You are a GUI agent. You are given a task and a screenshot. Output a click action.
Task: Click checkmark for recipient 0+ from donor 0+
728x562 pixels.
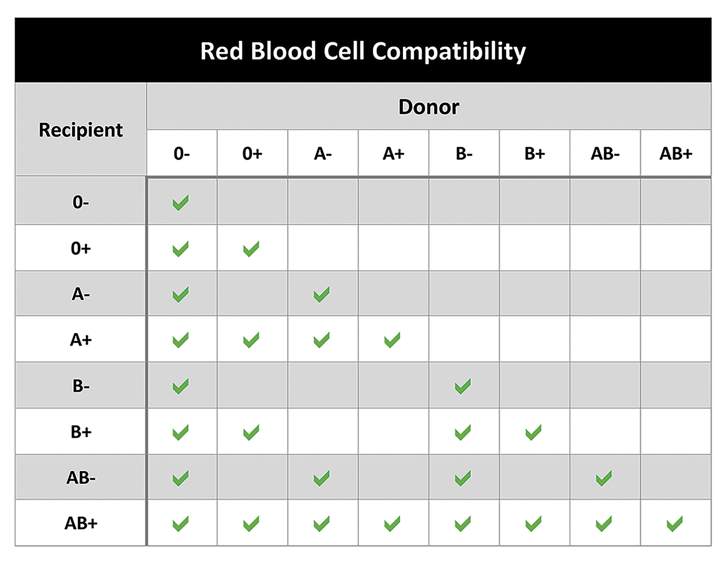coord(251,249)
